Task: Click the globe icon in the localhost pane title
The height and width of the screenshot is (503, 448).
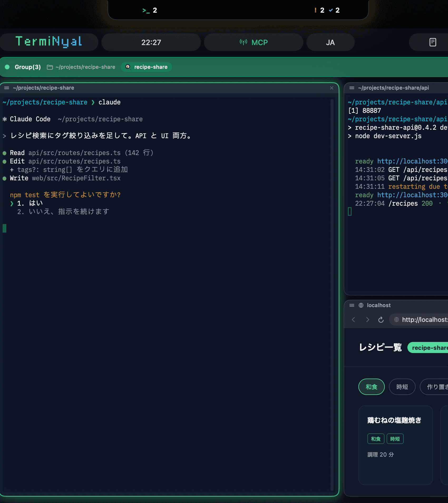Action: tap(361, 305)
